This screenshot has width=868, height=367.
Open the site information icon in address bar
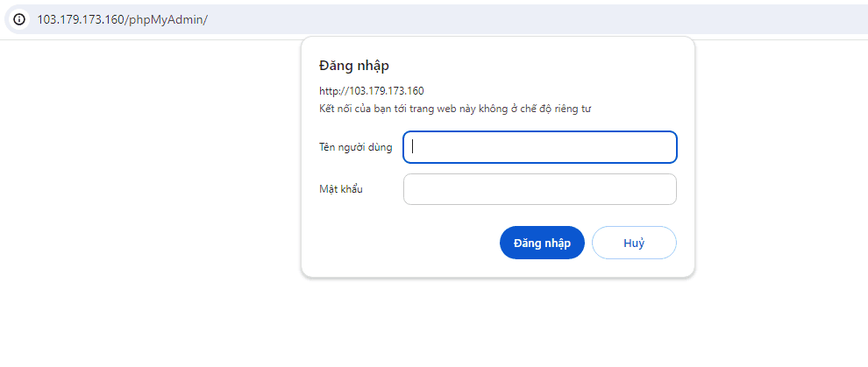click(19, 19)
